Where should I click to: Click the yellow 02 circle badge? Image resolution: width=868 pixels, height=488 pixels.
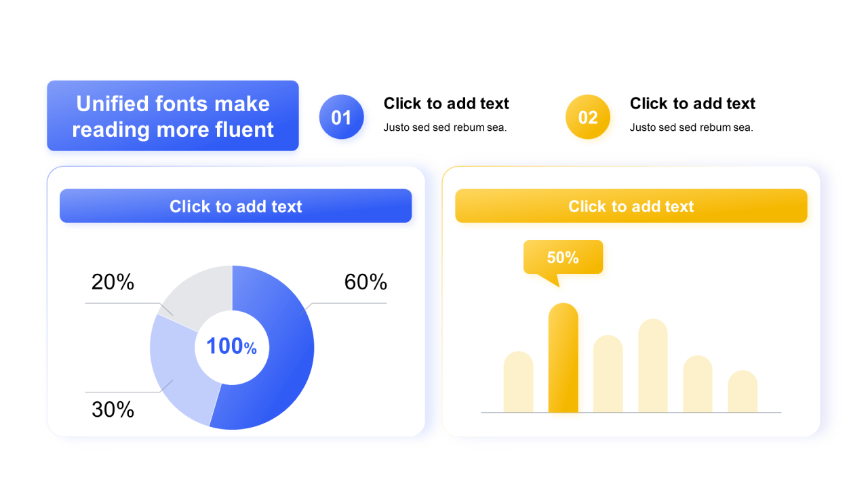point(588,117)
